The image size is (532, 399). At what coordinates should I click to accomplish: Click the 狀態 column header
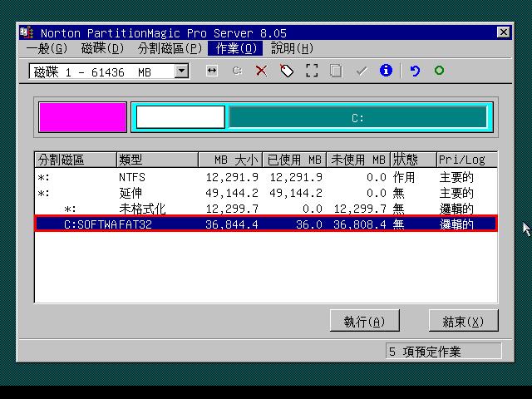414,160
